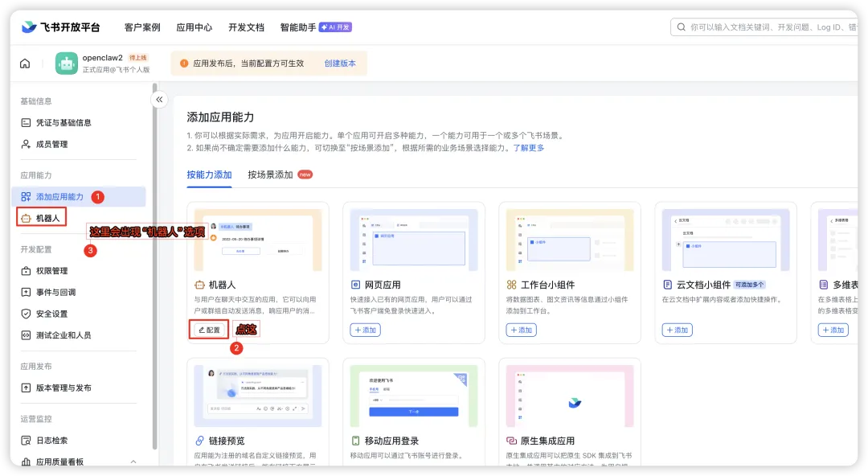Click the 机器人 sidebar robot icon
The image size is (868, 476).
pos(26,219)
